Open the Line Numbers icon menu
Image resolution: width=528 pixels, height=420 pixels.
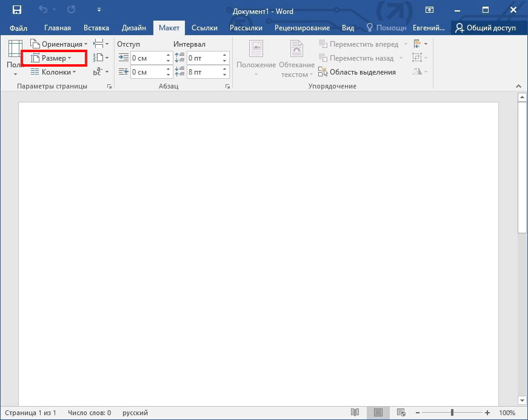(101, 58)
